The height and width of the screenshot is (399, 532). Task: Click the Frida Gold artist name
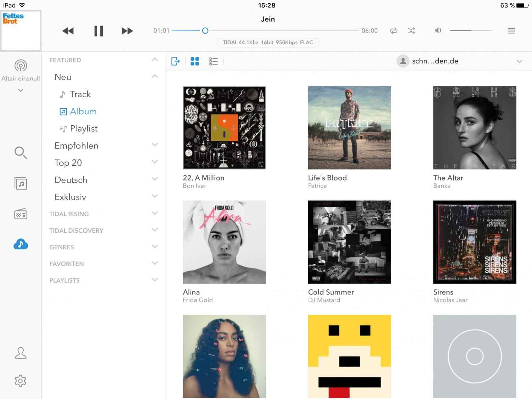coord(198,300)
